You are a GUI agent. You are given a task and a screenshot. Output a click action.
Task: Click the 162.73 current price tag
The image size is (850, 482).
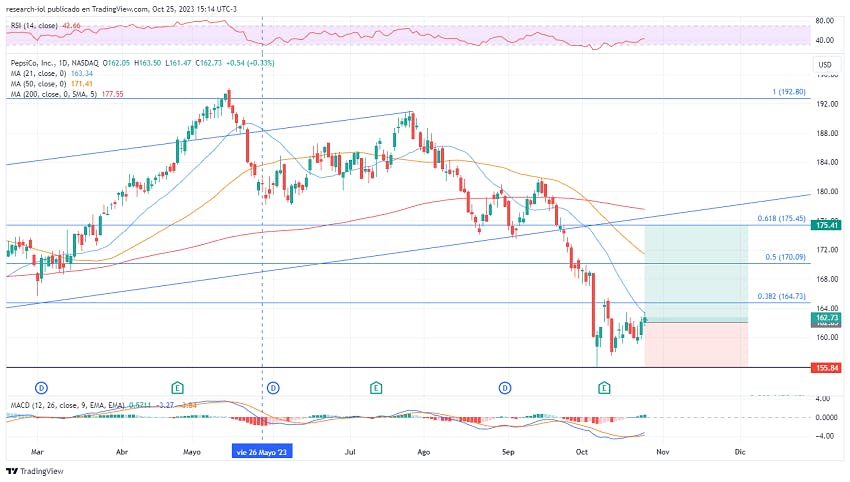pos(826,318)
